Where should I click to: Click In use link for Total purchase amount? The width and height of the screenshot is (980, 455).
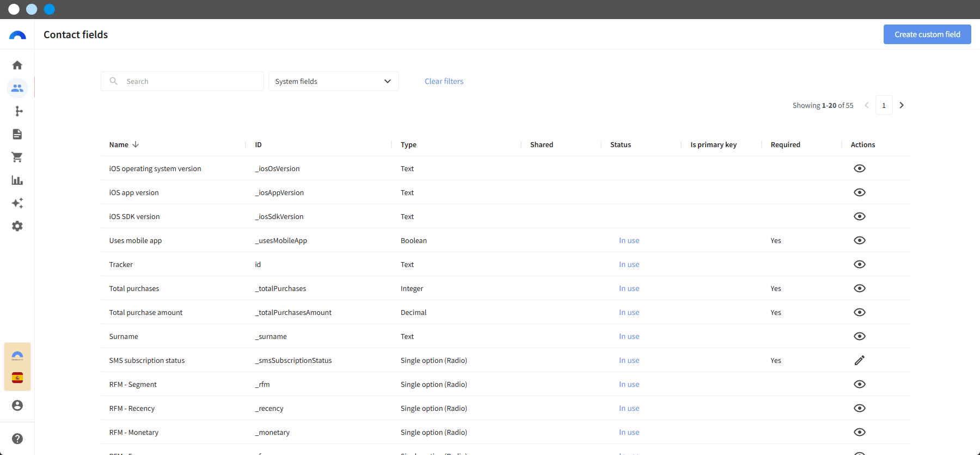(x=629, y=312)
